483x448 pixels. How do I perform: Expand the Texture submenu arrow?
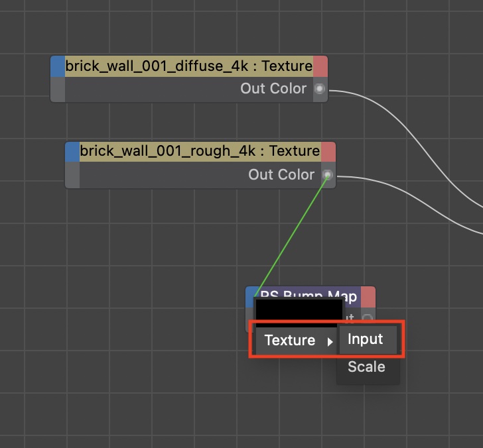[x=330, y=341]
